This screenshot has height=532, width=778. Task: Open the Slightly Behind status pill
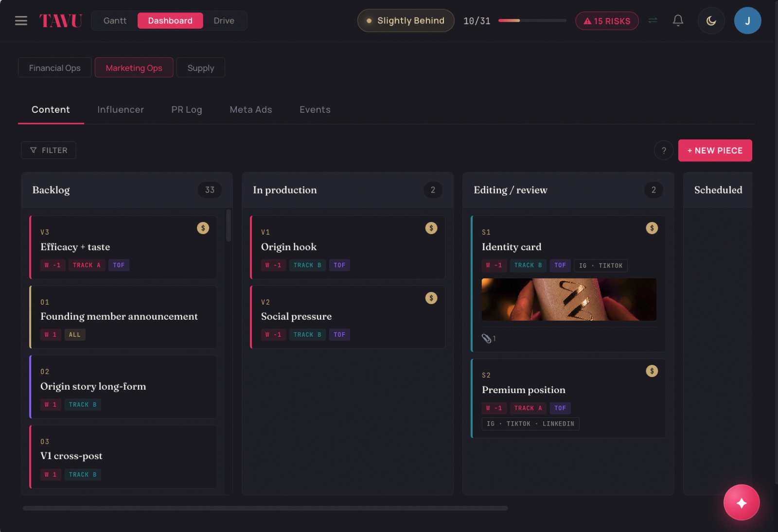pos(406,21)
